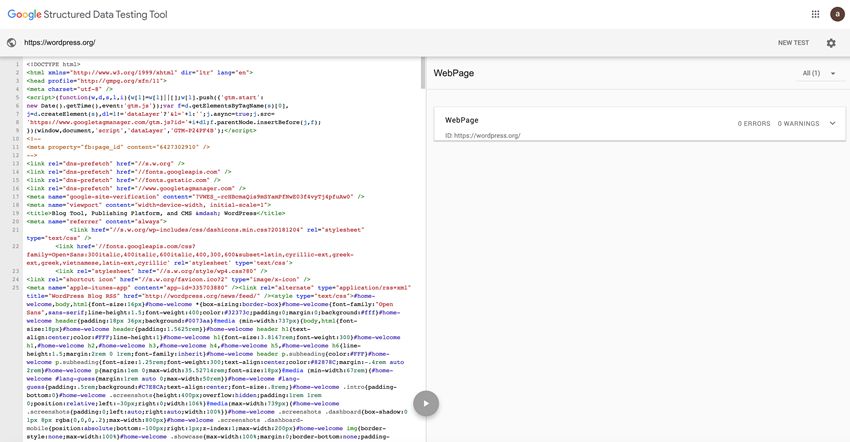850x442 pixels.
Task: Click the WebPage heading in the results panel
Action: pyautogui.click(x=454, y=73)
